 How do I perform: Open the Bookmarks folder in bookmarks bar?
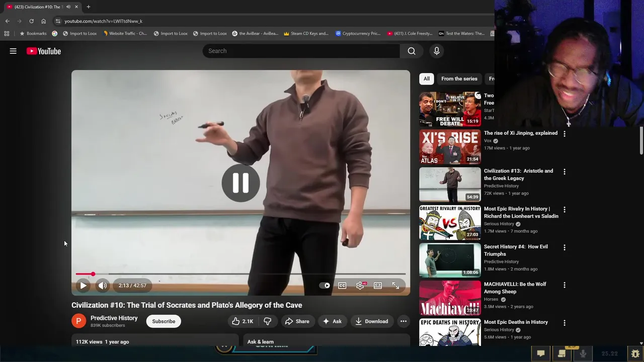pos(33,34)
